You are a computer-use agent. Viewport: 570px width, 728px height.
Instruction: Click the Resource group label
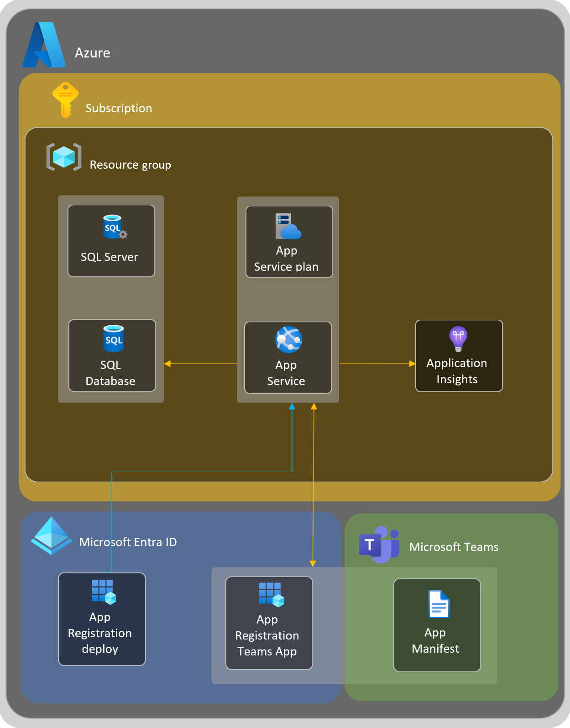[x=131, y=165]
